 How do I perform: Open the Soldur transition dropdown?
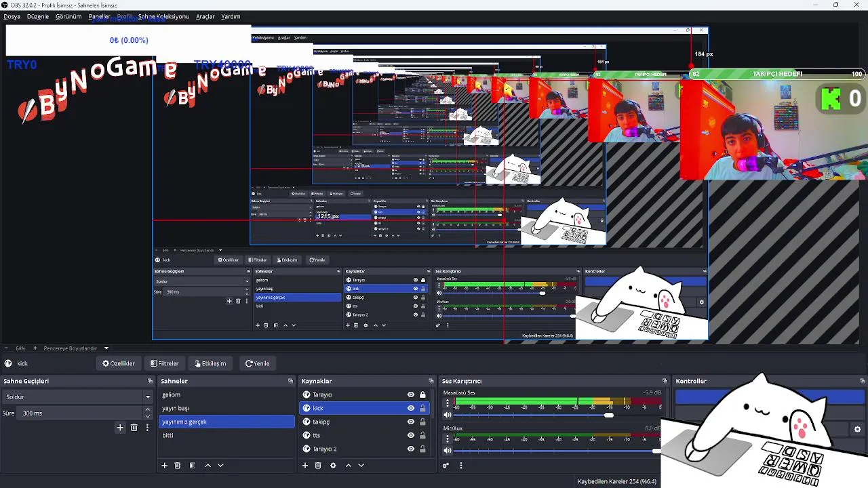point(78,396)
